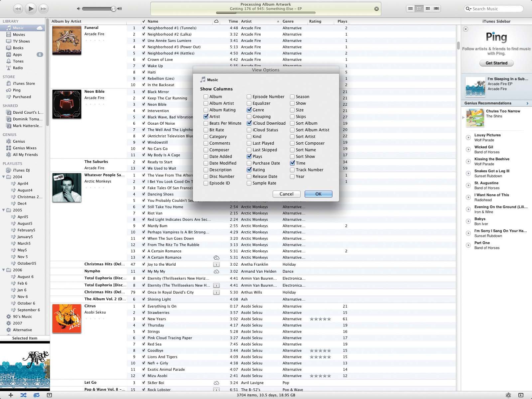Viewport: 532px width, 399px height.
Task: Open Purchased in Store section
Action: coord(22,97)
